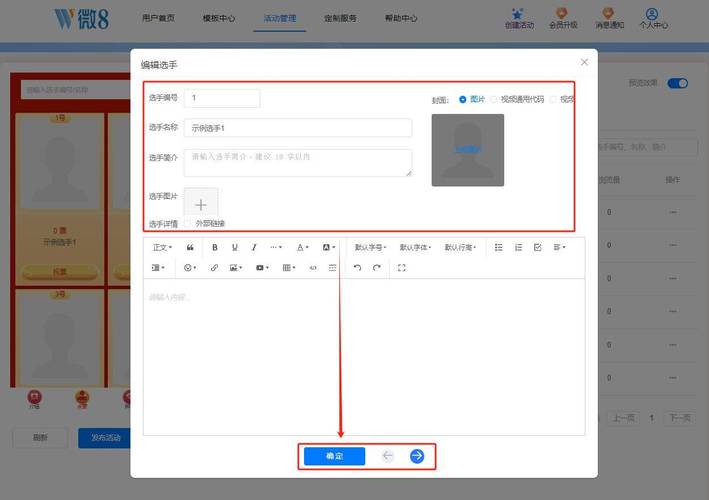The height and width of the screenshot is (500, 709).
Task: Toggle bold formatting in the editor
Action: pos(214,247)
